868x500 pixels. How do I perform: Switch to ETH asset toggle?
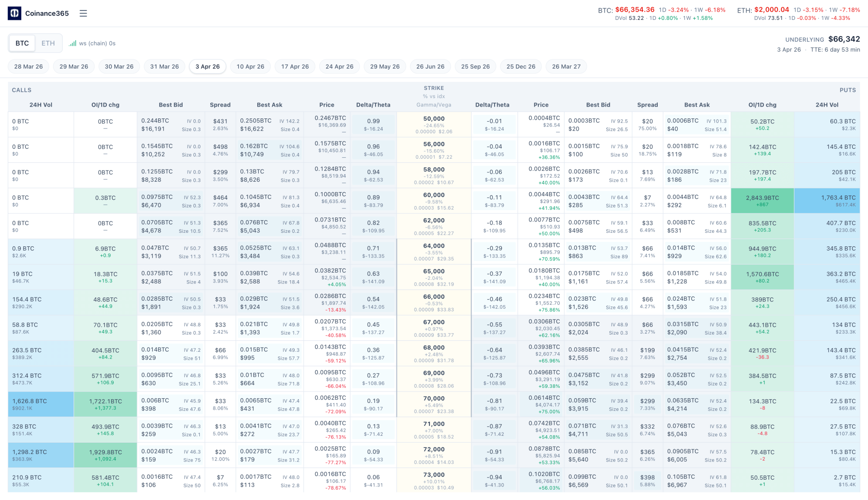tap(48, 43)
